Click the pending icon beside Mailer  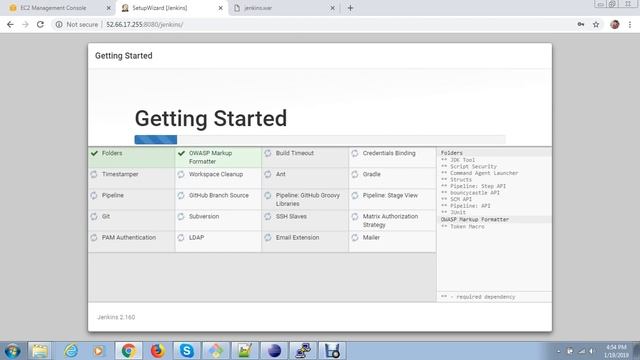355,238
